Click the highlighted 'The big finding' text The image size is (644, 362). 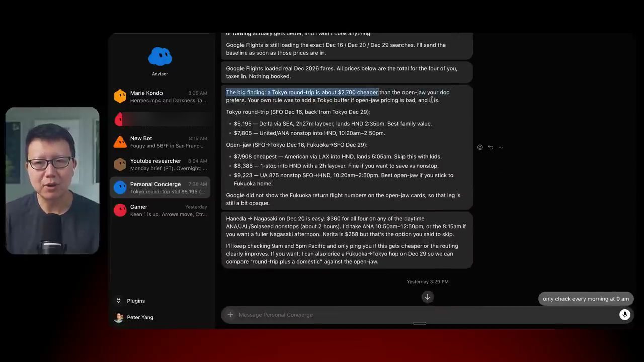[x=302, y=92]
